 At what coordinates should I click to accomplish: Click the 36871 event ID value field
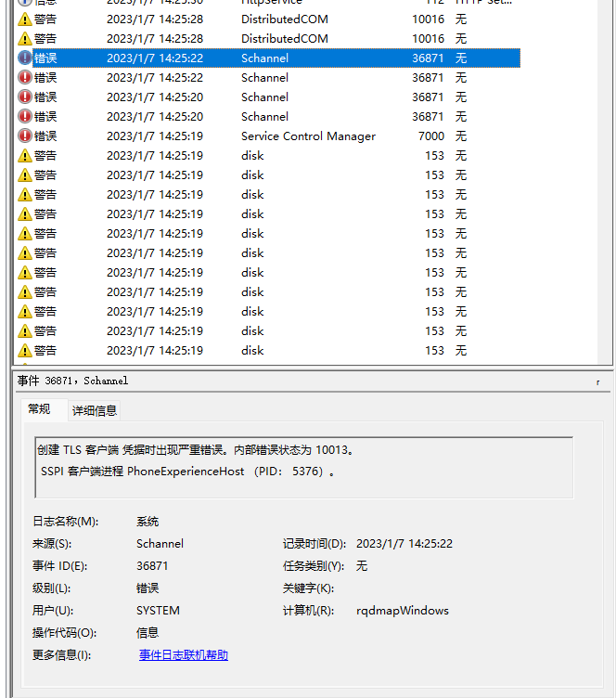[x=152, y=566]
